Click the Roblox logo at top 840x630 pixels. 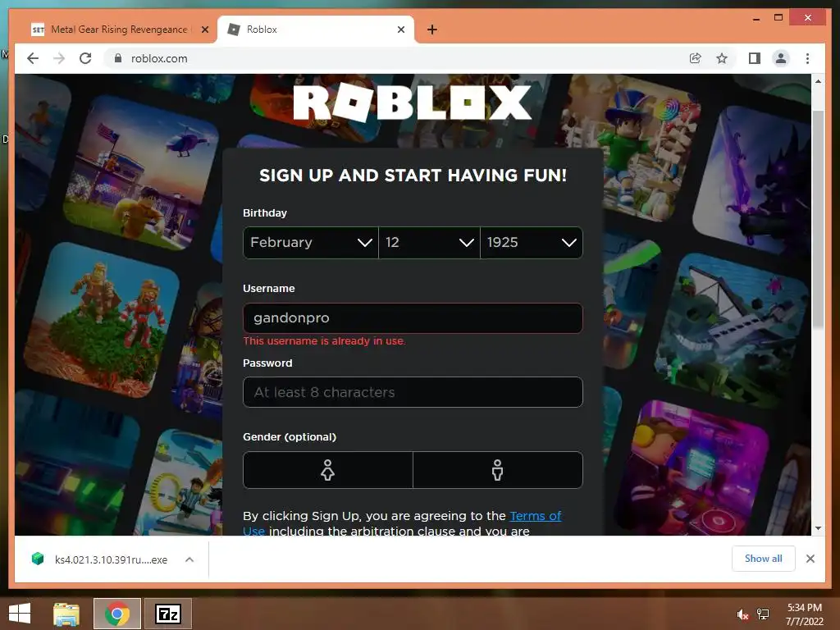point(413,102)
